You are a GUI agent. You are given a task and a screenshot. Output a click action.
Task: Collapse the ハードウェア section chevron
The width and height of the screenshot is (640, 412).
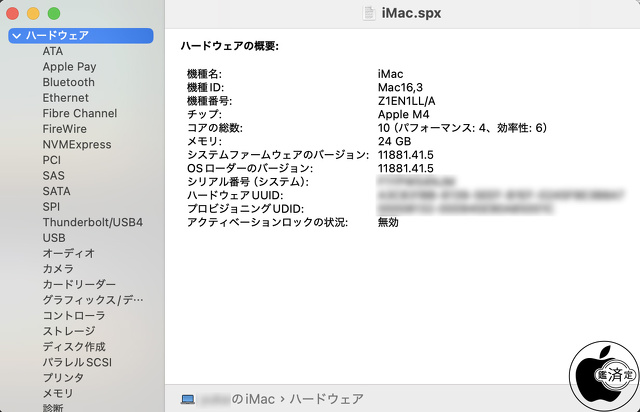pos(16,36)
